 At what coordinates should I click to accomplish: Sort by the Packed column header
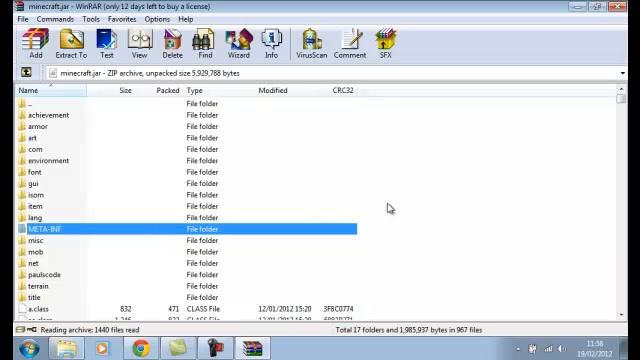point(158,91)
